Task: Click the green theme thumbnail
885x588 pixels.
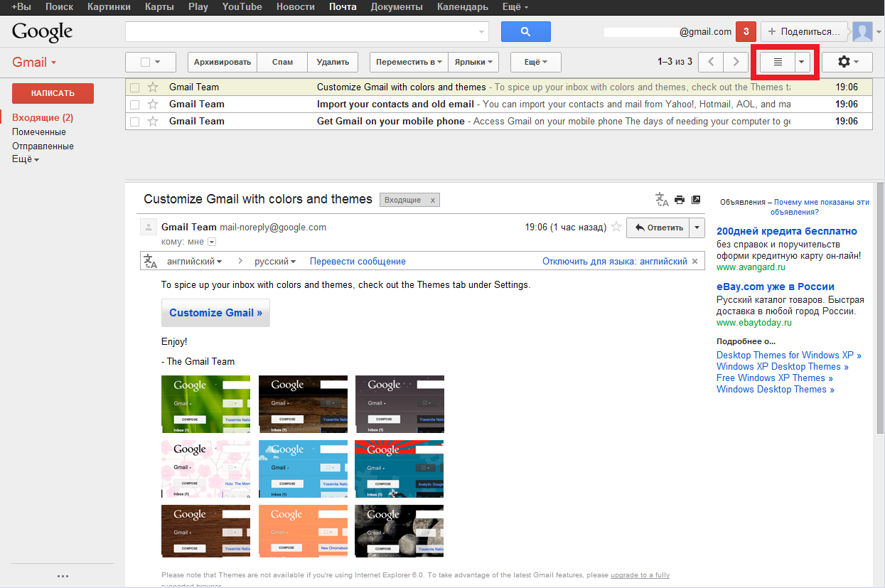Action: pyautogui.click(x=205, y=405)
